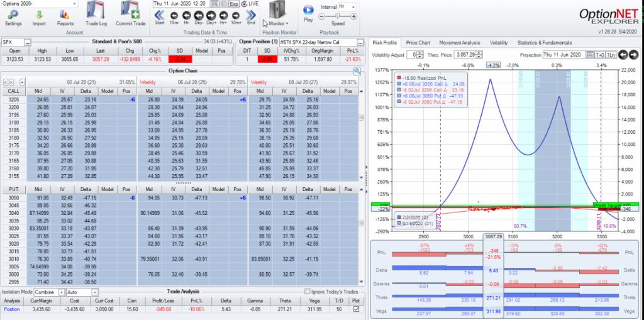Click next expiration arrow in option chain
This screenshot has height=320, width=644.
tap(11, 82)
